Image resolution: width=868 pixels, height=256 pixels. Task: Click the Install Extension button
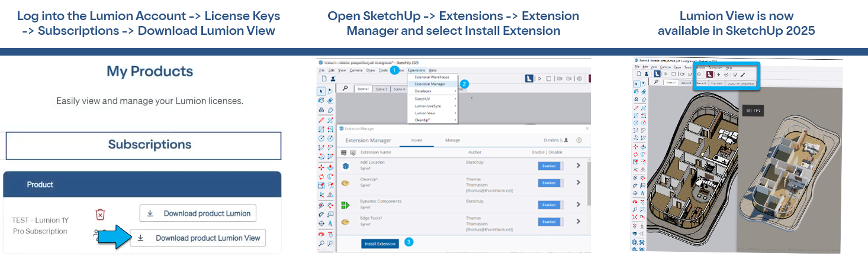[x=380, y=244]
